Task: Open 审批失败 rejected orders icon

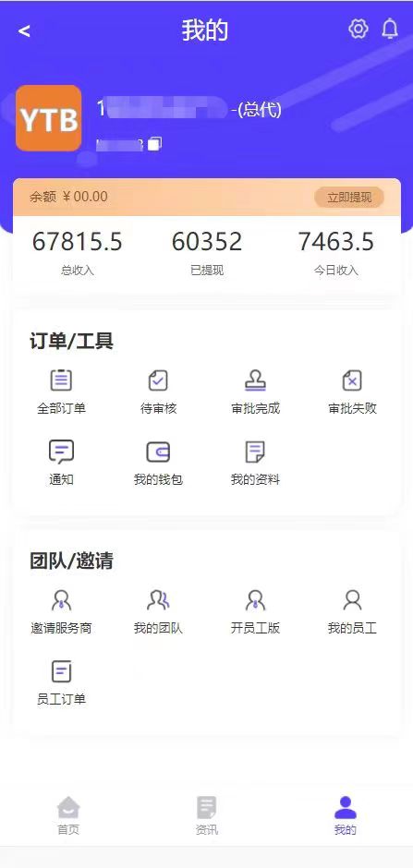Action: (352, 380)
